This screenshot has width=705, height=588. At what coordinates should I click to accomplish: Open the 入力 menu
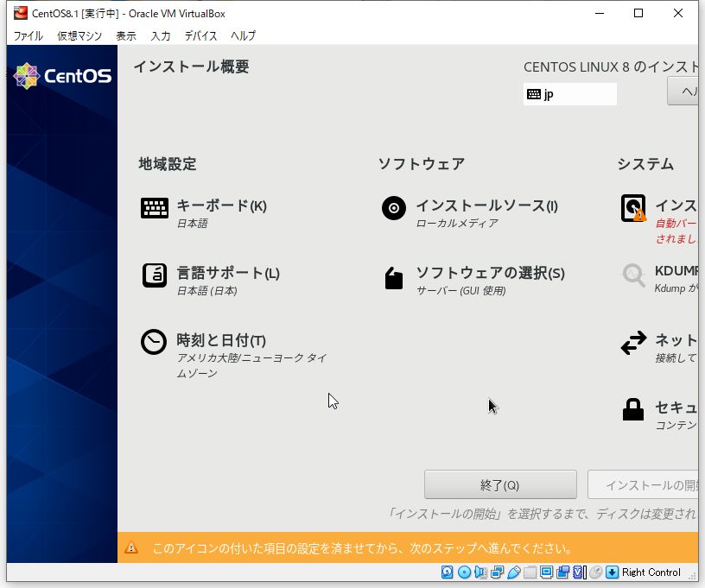point(161,35)
